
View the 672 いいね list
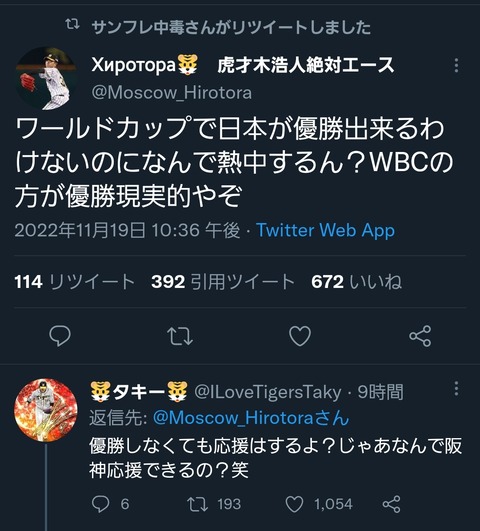(356, 281)
